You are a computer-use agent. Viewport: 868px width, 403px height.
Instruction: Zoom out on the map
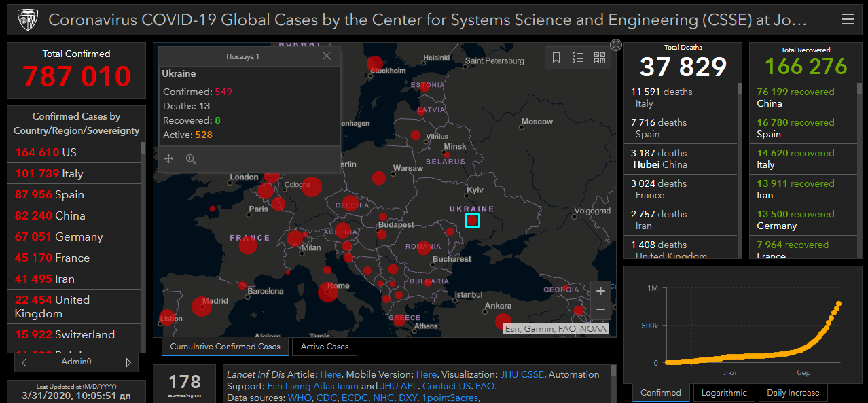[600, 310]
